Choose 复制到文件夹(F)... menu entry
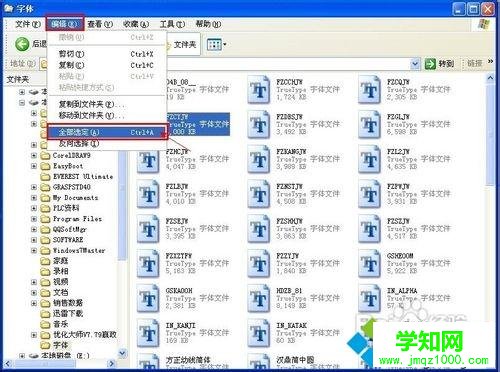This screenshot has width=500, height=372. tap(107, 104)
